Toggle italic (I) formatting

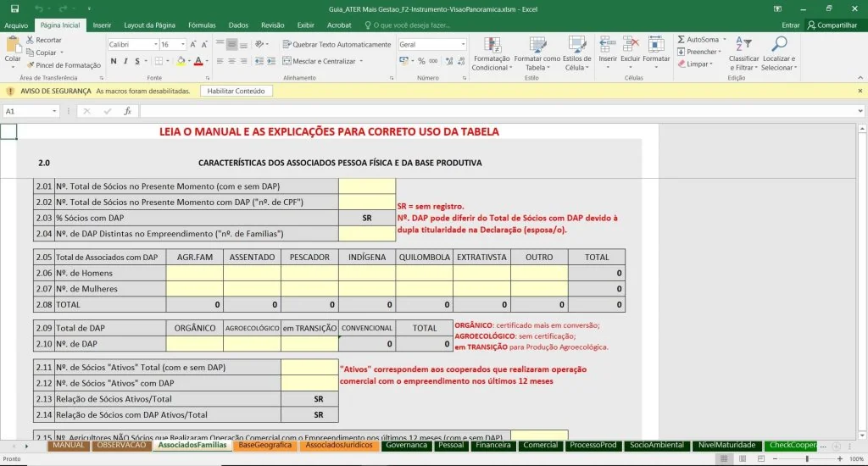[x=125, y=61]
